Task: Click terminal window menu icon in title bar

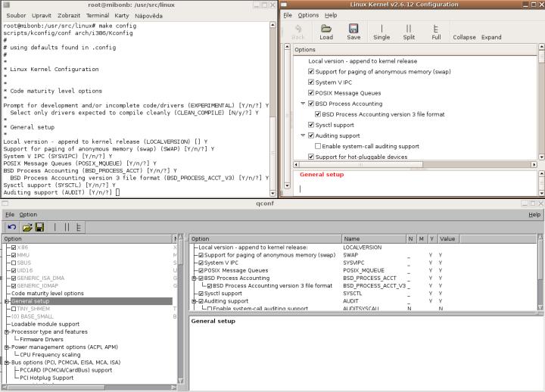Action: 6,5
